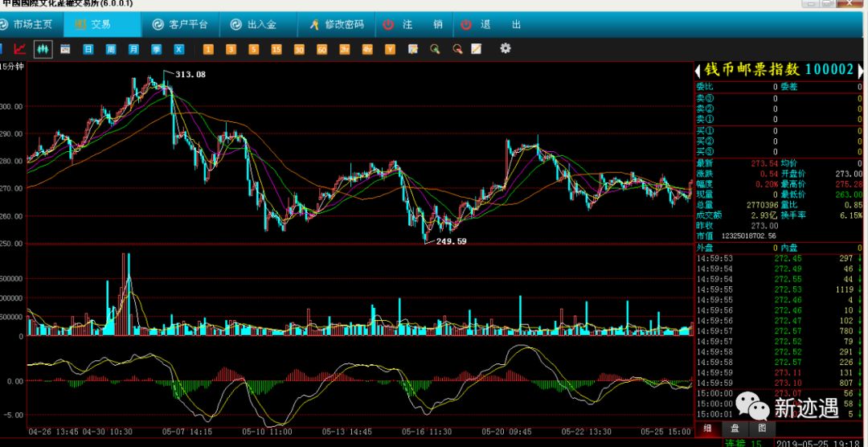868x447 pixels.
Task: Select the 5-minute period icon
Action: [x=253, y=49]
